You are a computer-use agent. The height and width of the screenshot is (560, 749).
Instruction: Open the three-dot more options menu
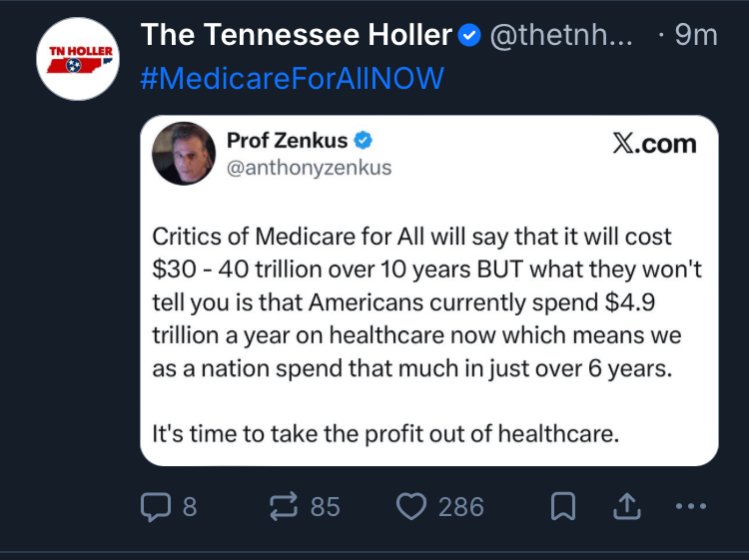click(690, 508)
